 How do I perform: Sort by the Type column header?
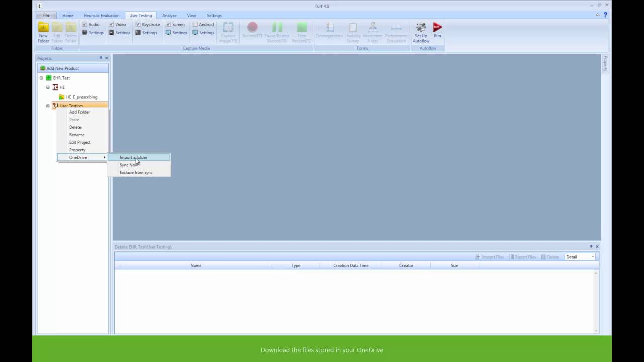[x=296, y=265]
